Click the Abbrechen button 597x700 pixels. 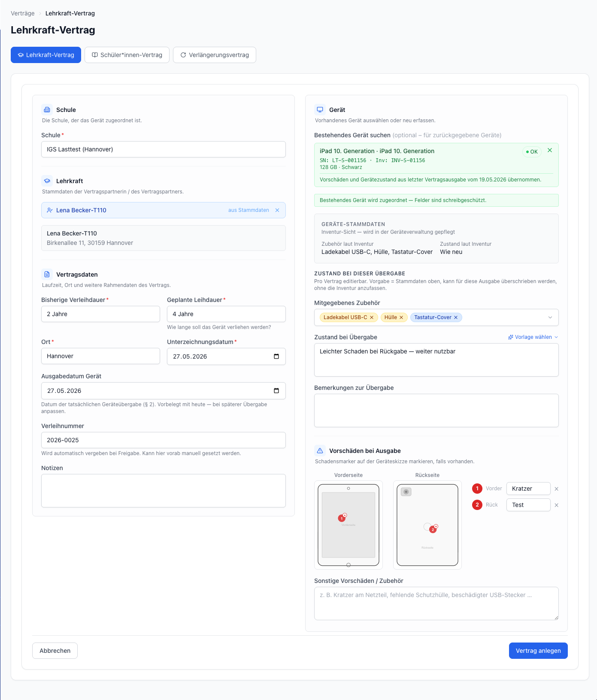[55, 651]
